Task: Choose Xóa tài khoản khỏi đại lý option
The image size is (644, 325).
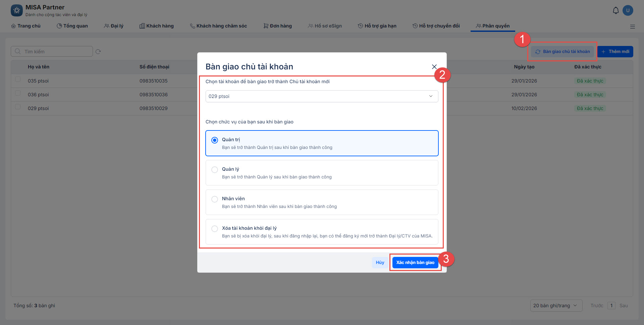Action: click(215, 229)
